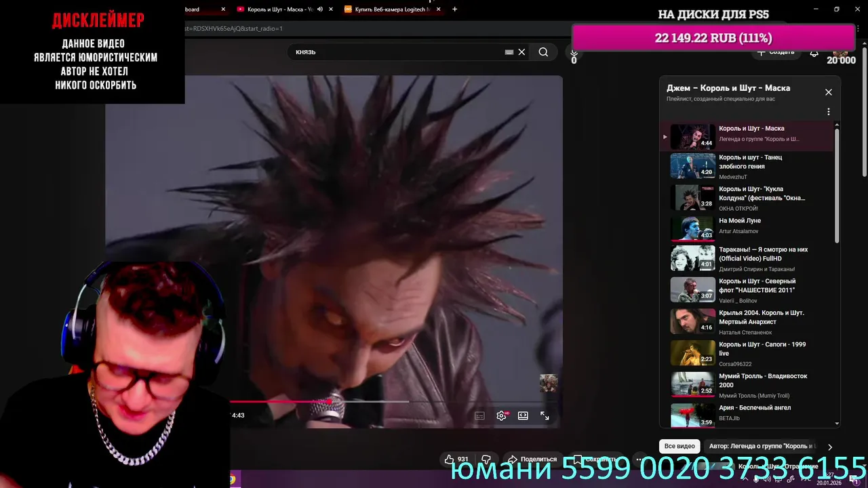Open the MedvezhuT channel name
The height and width of the screenshot is (488, 868).
point(733,177)
